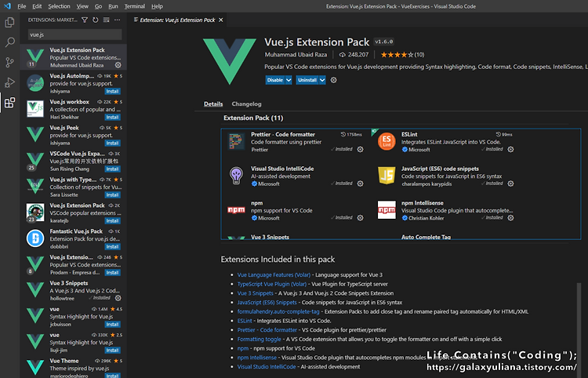588x378 pixels.
Task: Open manage gear for Visual Studio IntelliCode
Action: pos(360,184)
